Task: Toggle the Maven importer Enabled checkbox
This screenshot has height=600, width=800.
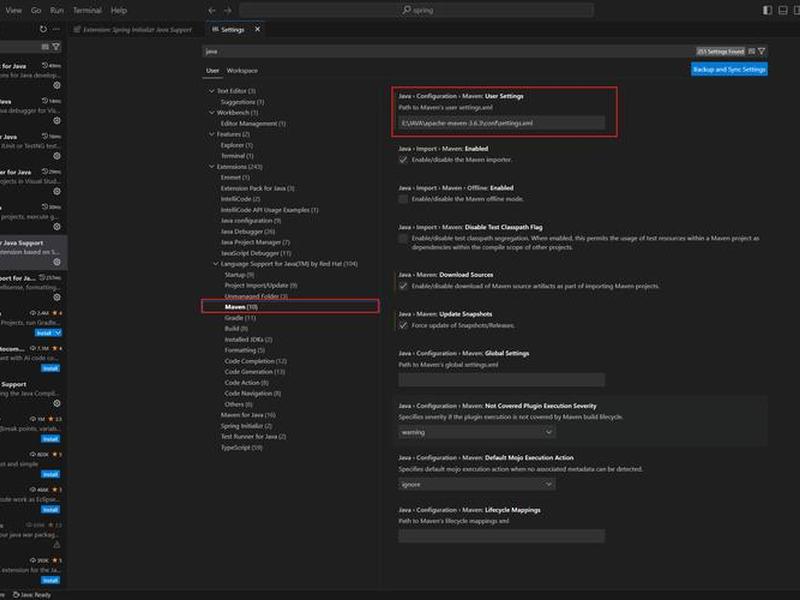Action: (x=403, y=160)
